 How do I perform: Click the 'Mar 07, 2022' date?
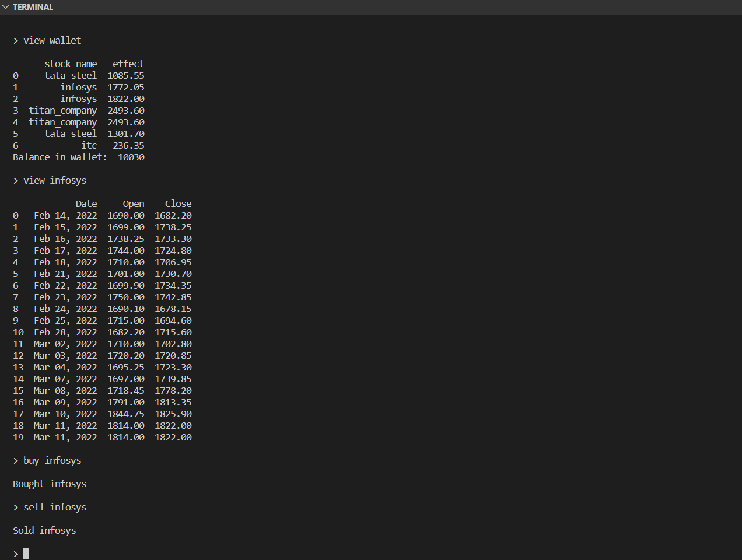click(x=65, y=379)
